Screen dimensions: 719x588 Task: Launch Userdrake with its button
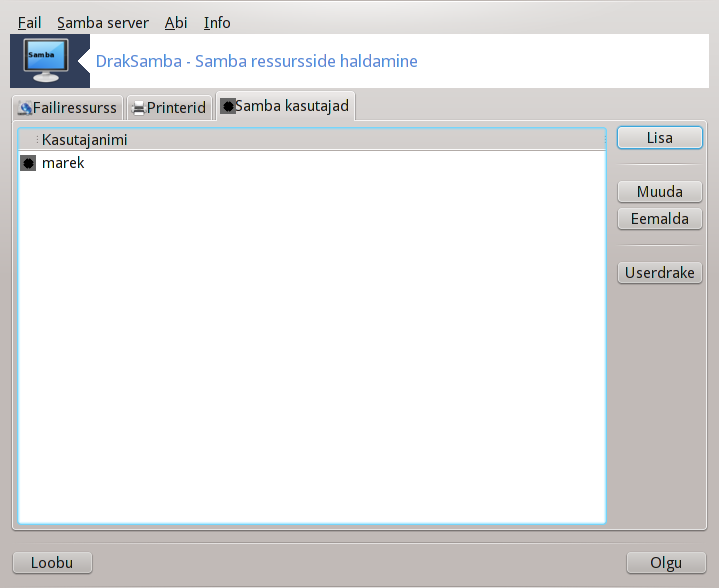point(659,273)
